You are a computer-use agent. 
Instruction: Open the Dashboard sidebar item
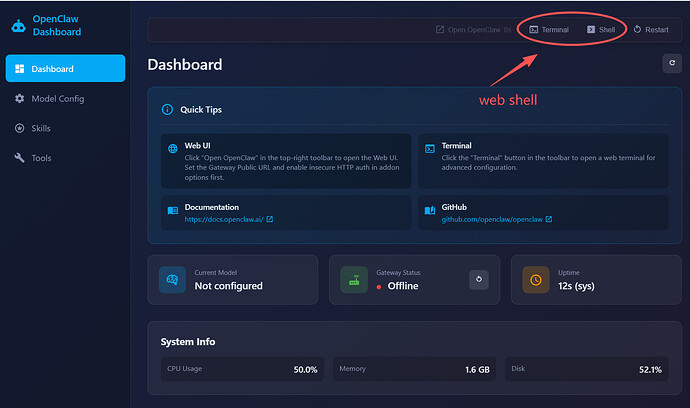[65, 68]
